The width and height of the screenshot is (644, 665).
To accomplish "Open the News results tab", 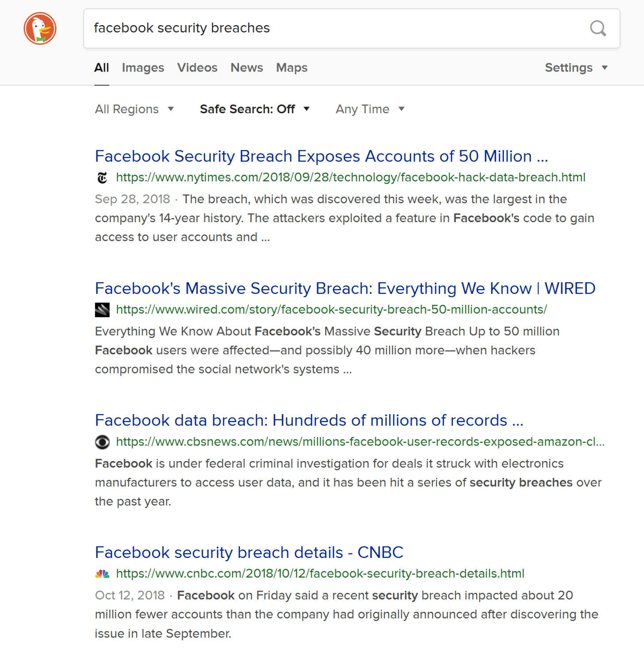I will coord(247,68).
